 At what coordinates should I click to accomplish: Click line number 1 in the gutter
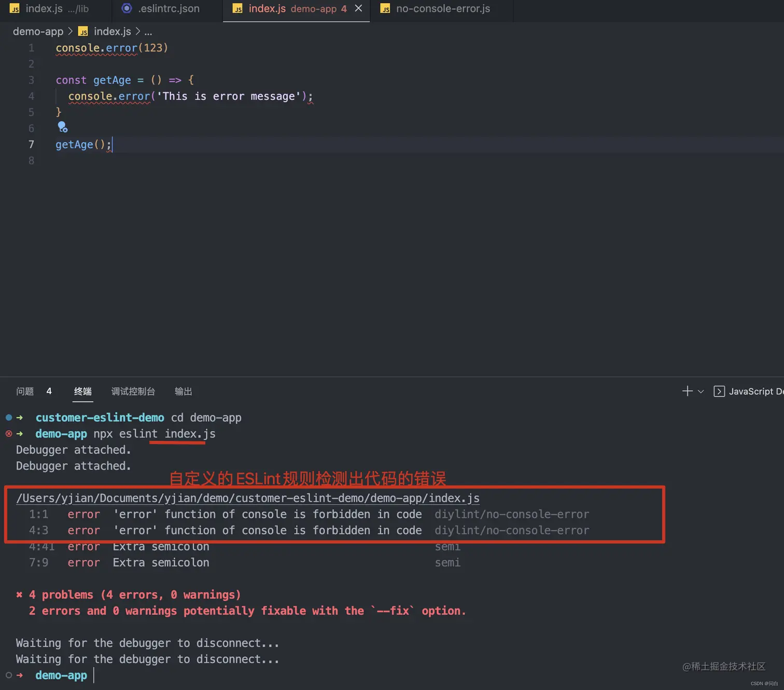point(31,48)
